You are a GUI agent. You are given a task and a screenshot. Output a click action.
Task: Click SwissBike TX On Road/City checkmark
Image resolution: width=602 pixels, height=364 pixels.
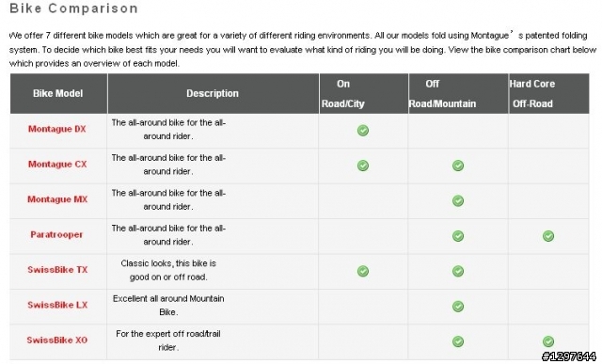click(x=363, y=271)
